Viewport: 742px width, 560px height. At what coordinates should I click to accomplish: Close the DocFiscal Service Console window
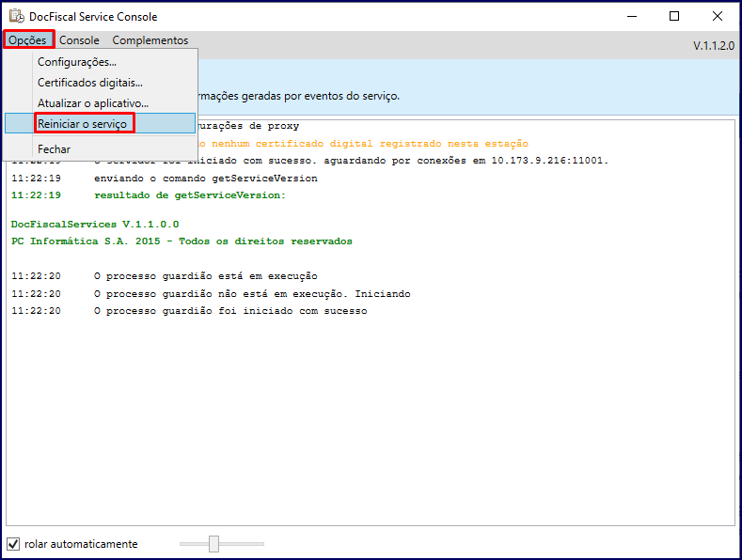point(718,16)
